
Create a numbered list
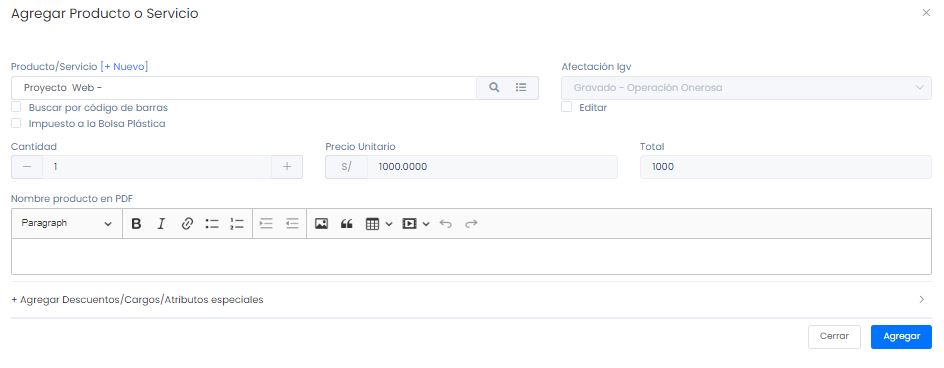(237, 224)
